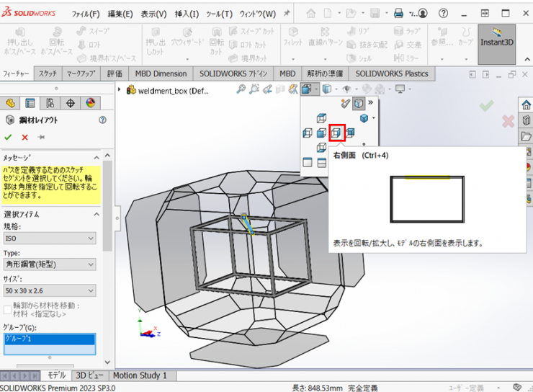Image resolution: width=533 pixels, height=392 pixels.
Task: Click the green checkmark OK in property panel
Action: [x=9, y=138]
